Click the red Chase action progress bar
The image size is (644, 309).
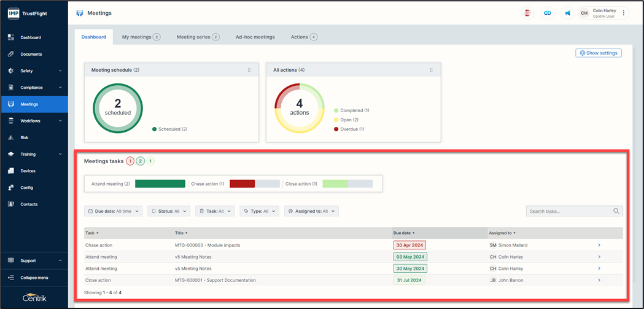(x=242, y=184)
